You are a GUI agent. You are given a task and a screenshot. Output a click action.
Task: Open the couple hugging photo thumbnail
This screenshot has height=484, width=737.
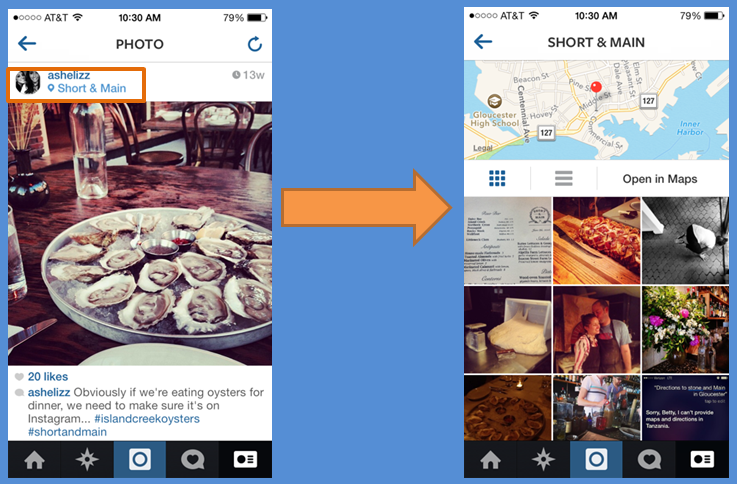pos(596,329)
